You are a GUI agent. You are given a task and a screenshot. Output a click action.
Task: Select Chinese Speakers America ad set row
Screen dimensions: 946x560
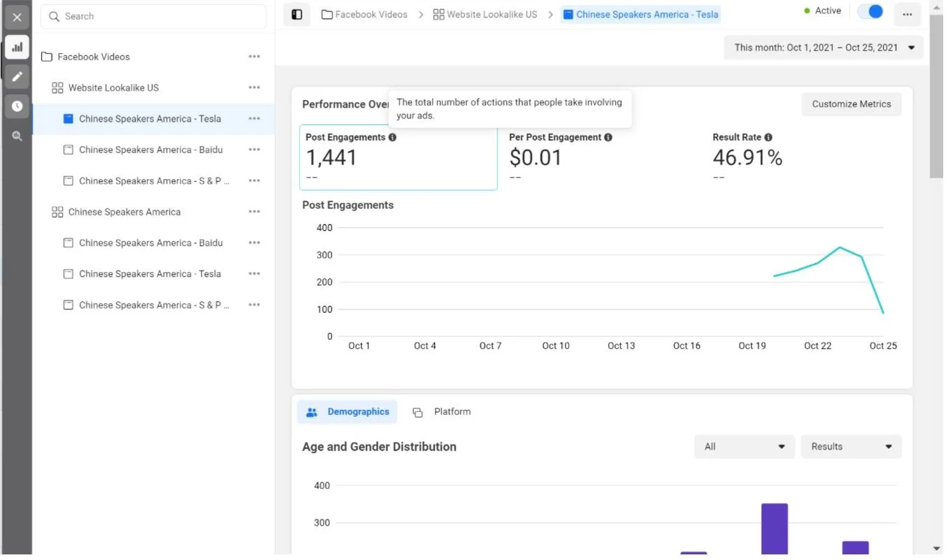(x=153, y=212)
